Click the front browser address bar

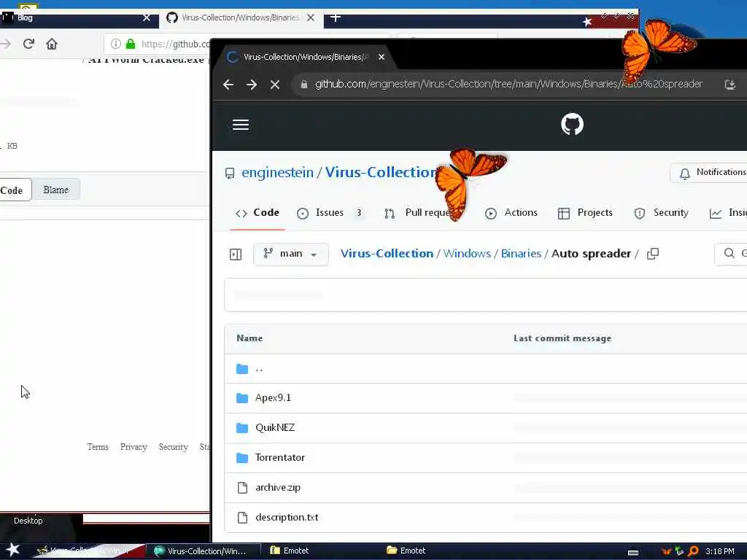508,85
